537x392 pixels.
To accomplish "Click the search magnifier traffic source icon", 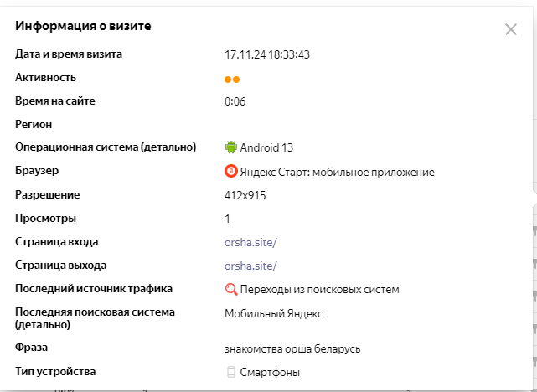I will point(231,289).
